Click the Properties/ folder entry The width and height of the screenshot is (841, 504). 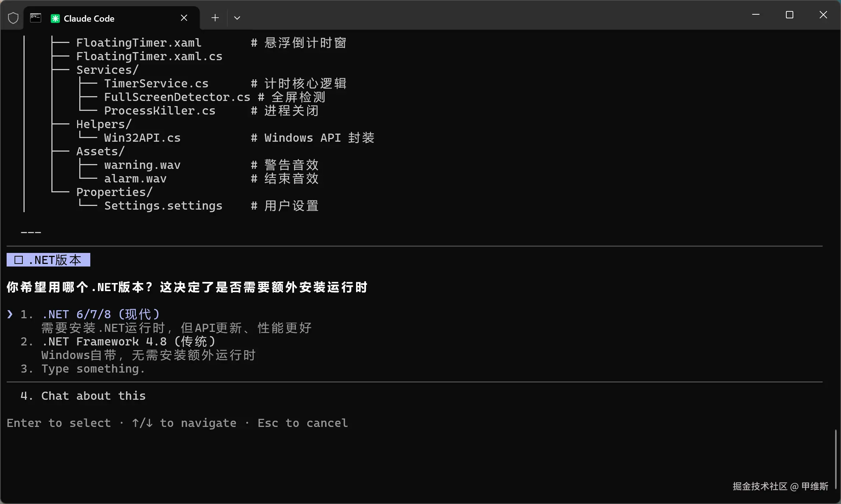[x=114, y=192]
